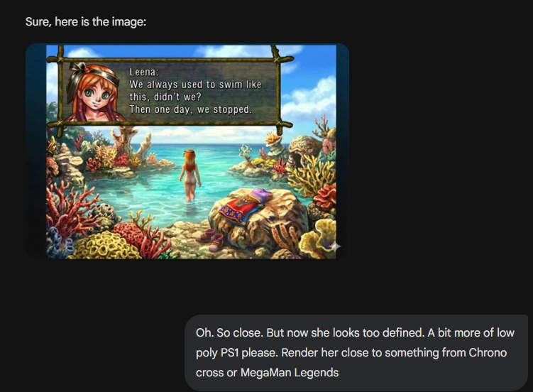Click the line "We always used to swim like"
This screenshot has width=533, height=392.
[195, 85]
